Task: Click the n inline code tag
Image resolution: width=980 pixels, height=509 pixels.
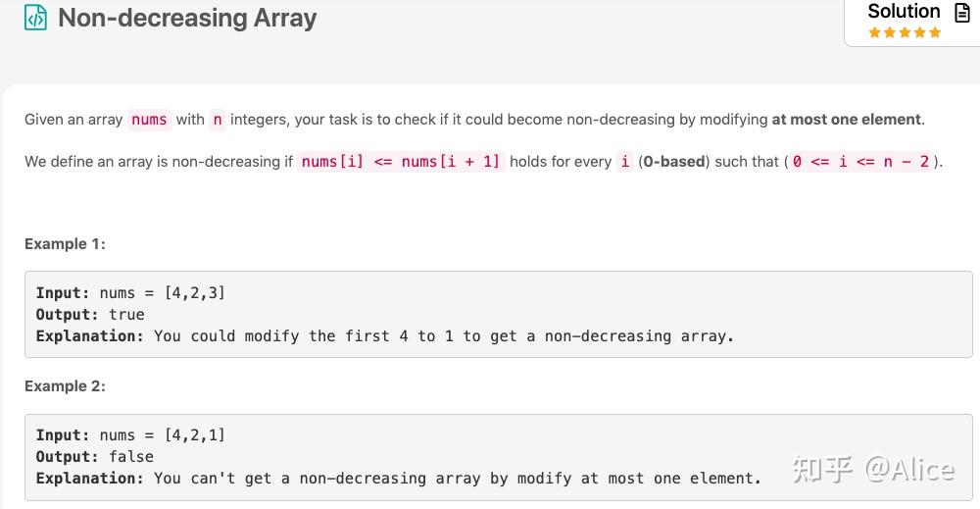Action: tap(218, 120)
